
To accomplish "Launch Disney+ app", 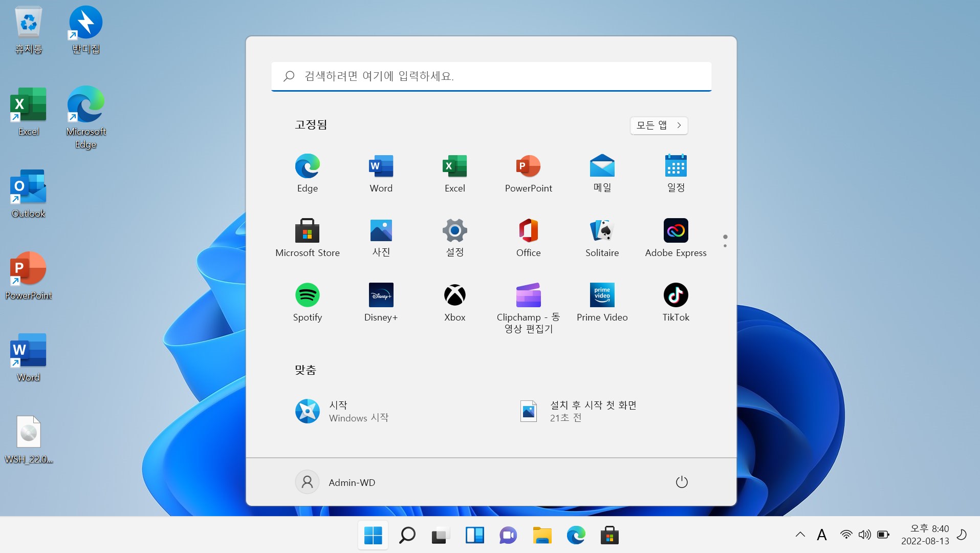I will 381,302.
